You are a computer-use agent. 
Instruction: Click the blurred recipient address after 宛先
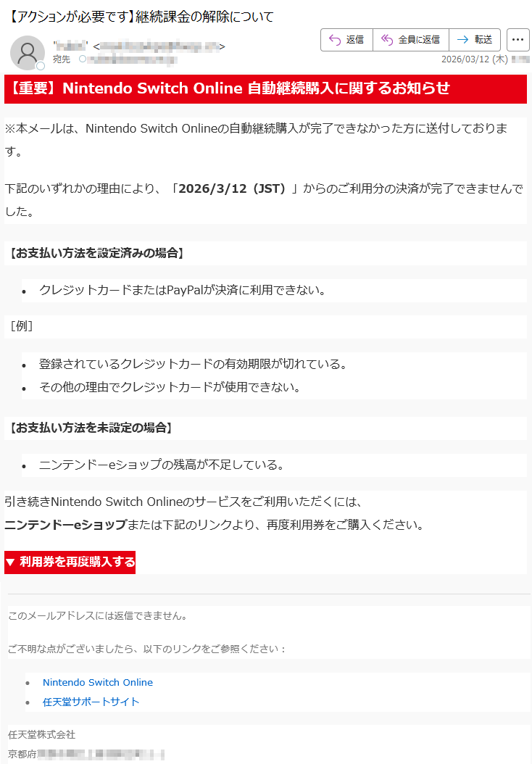132,59
